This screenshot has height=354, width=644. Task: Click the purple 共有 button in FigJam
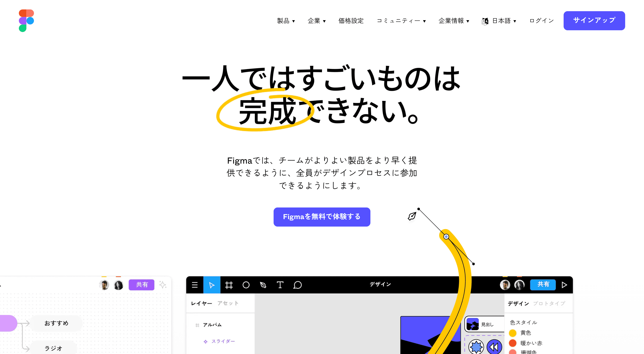(x=142, y=285)
